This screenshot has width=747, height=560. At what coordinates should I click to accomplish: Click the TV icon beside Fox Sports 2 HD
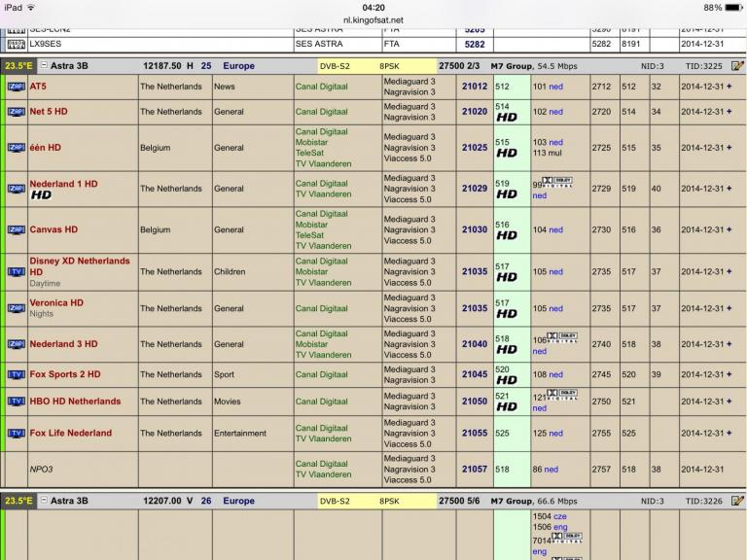point(17,374)
